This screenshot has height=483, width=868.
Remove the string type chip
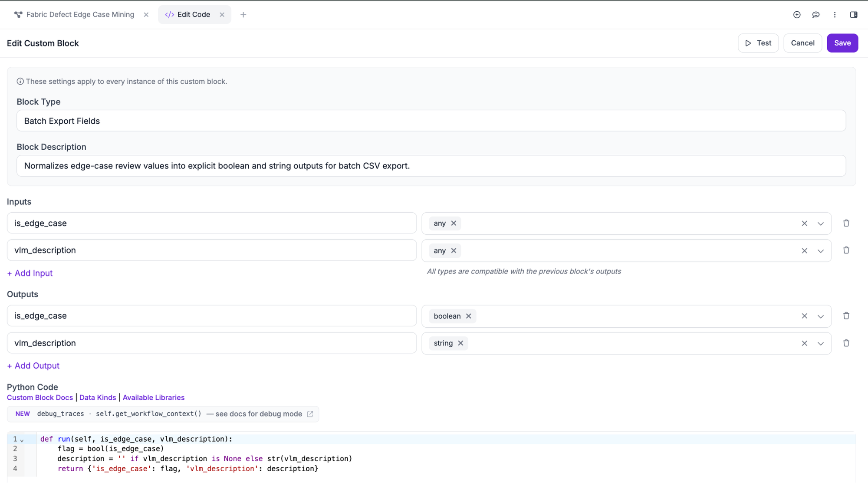460,343
